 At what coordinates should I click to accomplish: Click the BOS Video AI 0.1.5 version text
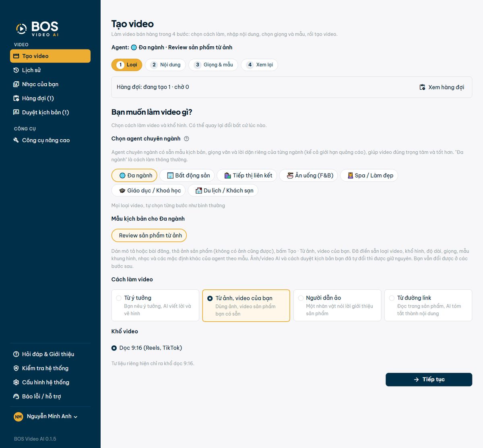[x=35, y=439]
